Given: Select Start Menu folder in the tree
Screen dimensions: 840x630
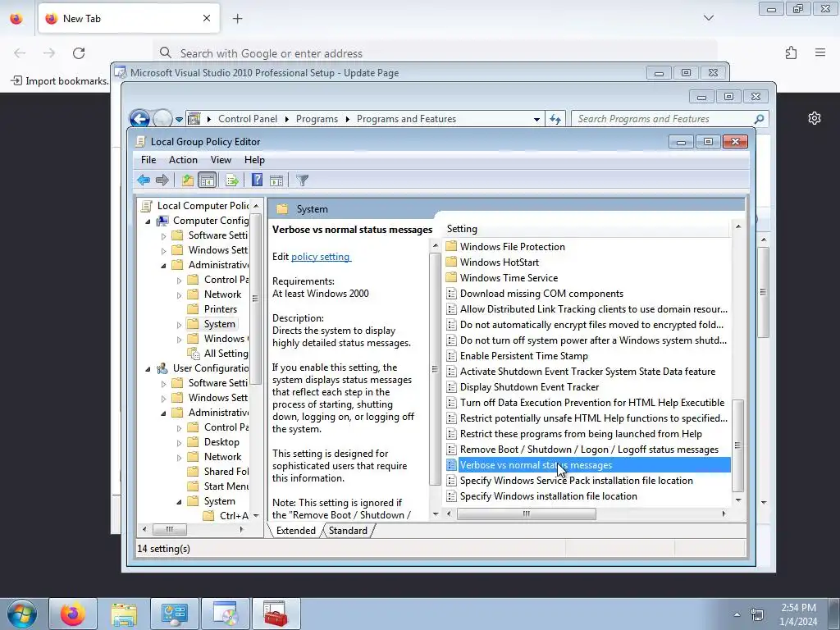Looking at the screenshot, I should 226,486.
